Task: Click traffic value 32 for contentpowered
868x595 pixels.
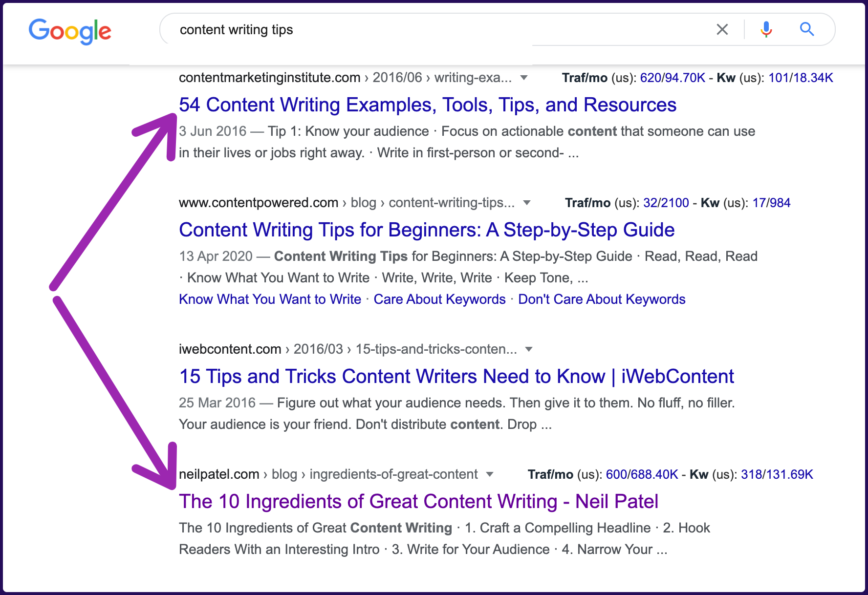Action: (650, 203)
